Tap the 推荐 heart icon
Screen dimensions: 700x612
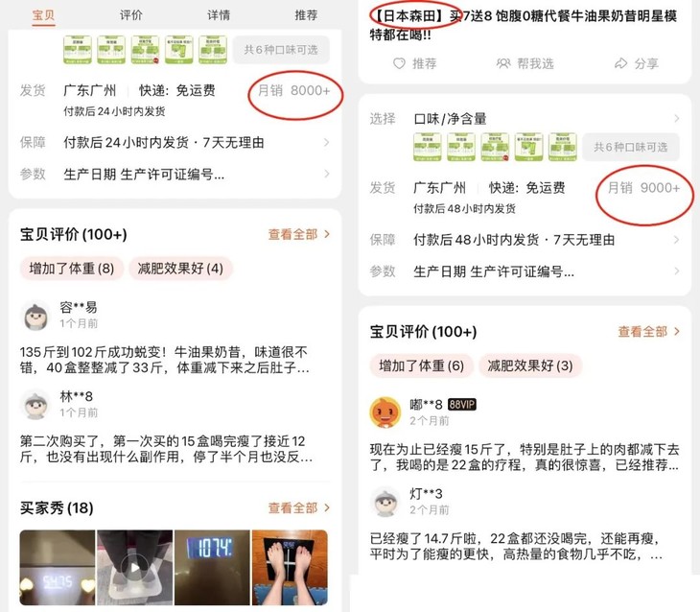(399, 63)
